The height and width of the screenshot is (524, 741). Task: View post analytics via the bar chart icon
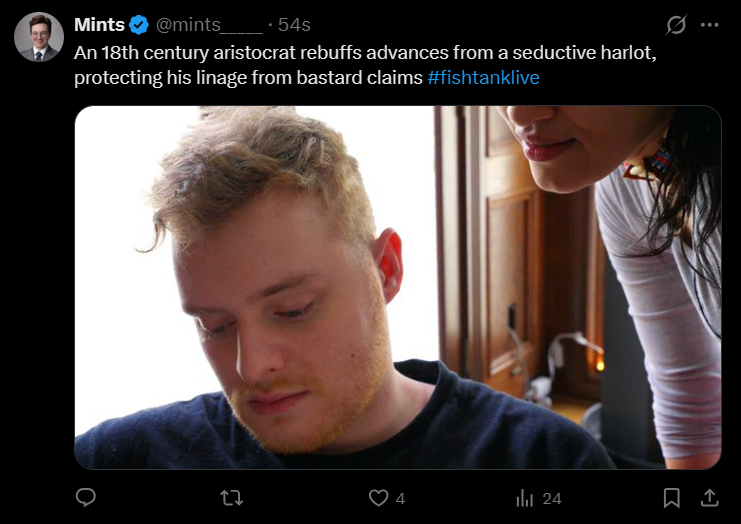coord(525,498)
